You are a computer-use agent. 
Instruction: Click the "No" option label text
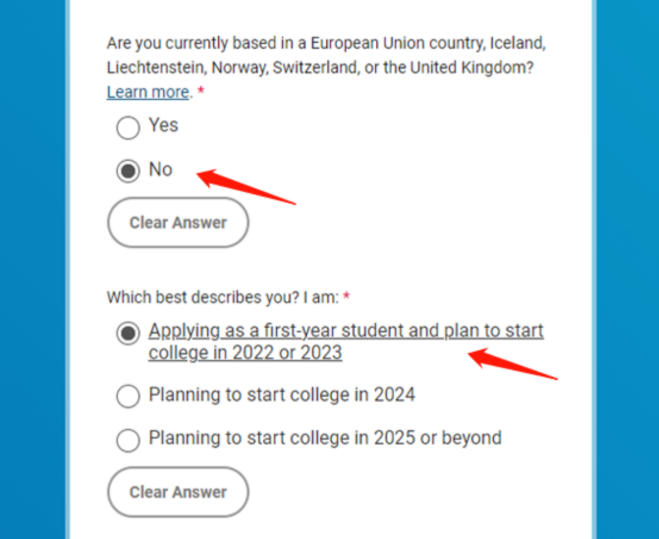click(x=160, y=170)
